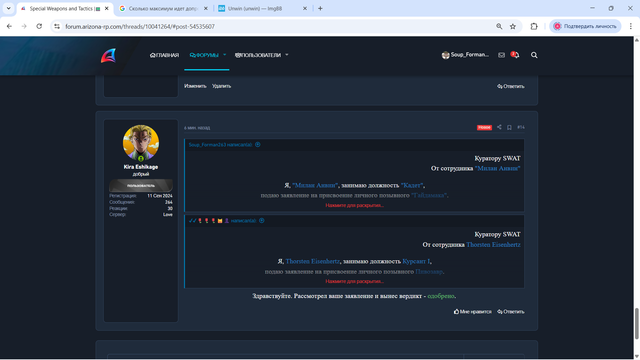Viewport: 640px width, 360px height.
Task: Click Изменить on the upper post
Action: (x=195, y=86)
